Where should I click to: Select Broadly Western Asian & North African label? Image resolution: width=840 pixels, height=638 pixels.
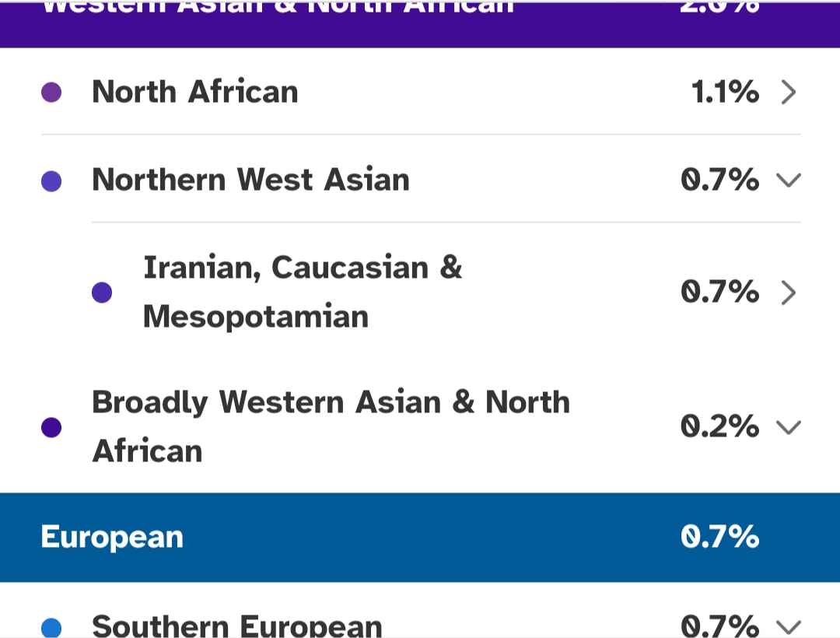click(x=331, y=426)
